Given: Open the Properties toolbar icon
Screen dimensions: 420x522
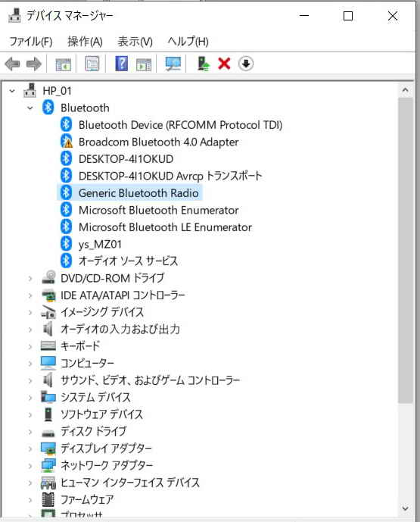Looking at the screenshot, I should (x=92, y=63).
